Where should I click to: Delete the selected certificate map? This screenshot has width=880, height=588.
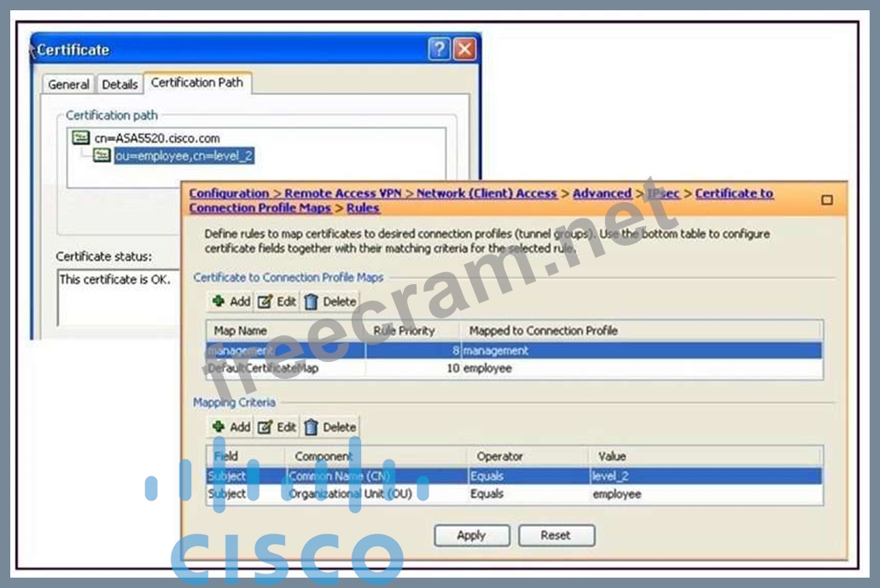pyautogui.click(x=330, y=301)
